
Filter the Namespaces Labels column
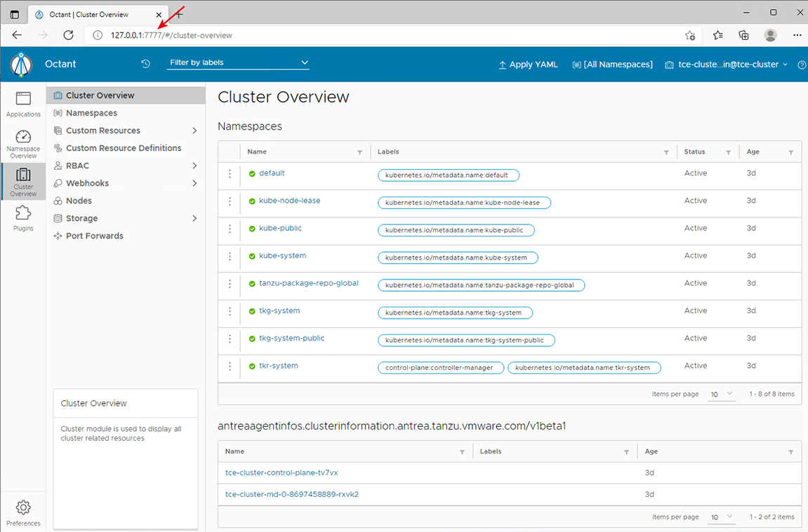tap(666, 152)
